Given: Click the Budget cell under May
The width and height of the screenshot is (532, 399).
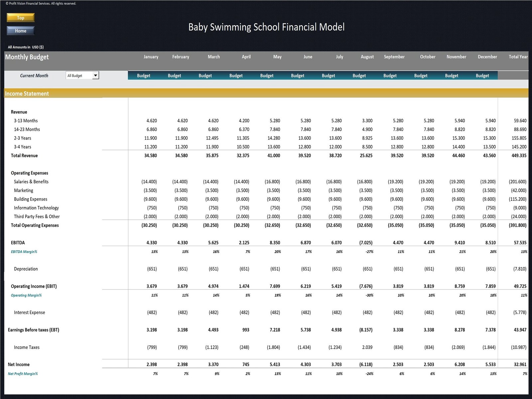Looking at the screenshot, I should click(267, 76).
